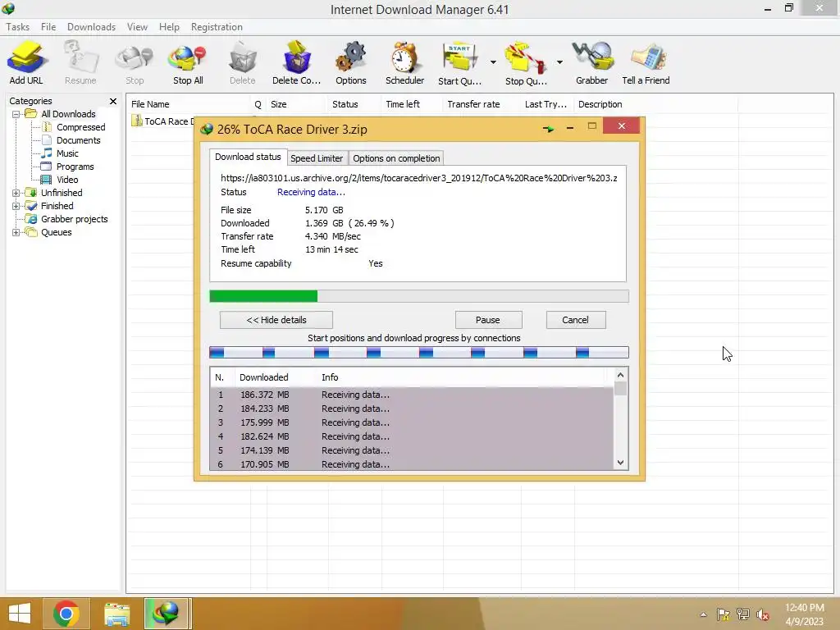Screen dimensions: 840x630
Task: Sort by File Name column header
Action: coord(188,104)
